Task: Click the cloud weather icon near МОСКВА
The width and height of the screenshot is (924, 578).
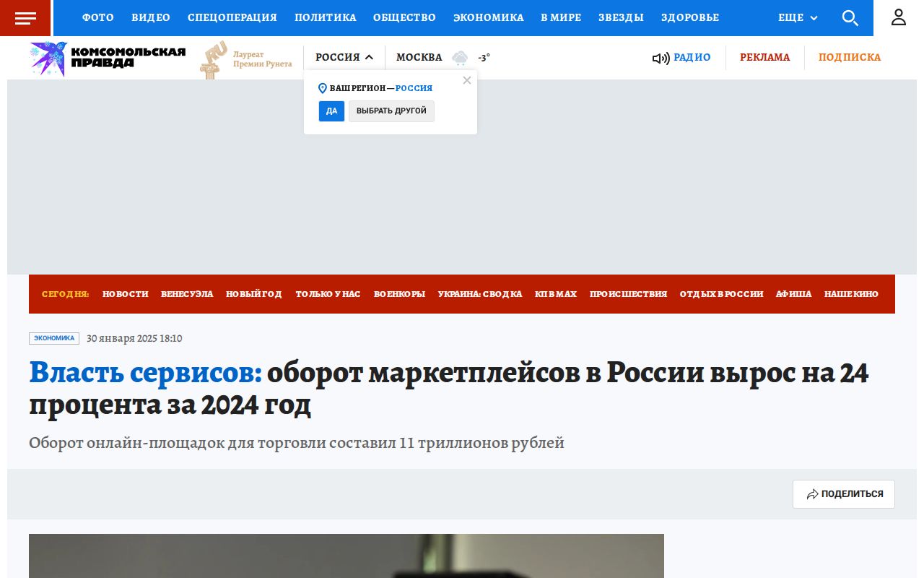Action: tap(460, 58)
